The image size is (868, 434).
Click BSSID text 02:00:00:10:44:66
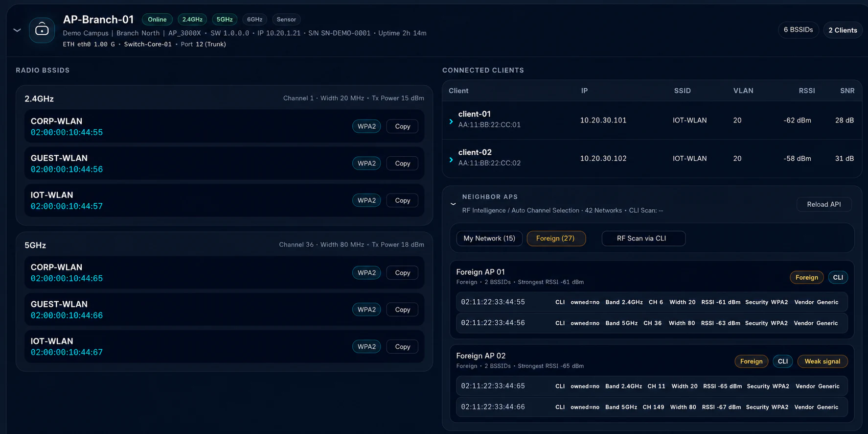pos(67,315)
